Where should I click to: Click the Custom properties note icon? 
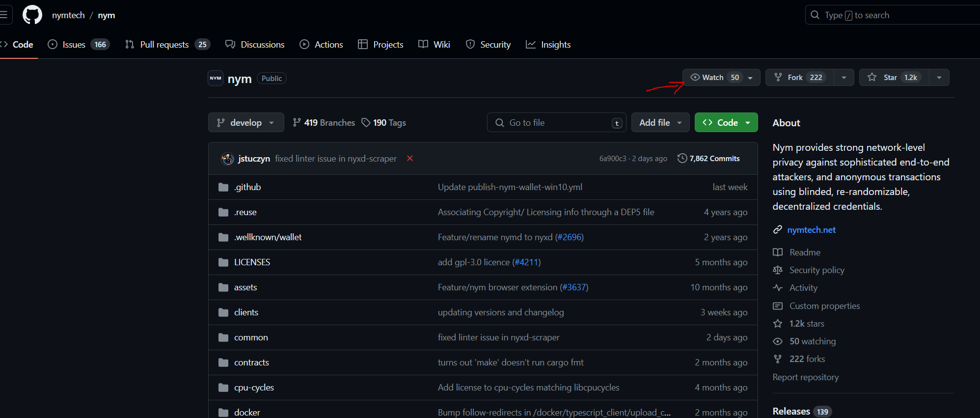pyautogui.click(x=778, y=306)
